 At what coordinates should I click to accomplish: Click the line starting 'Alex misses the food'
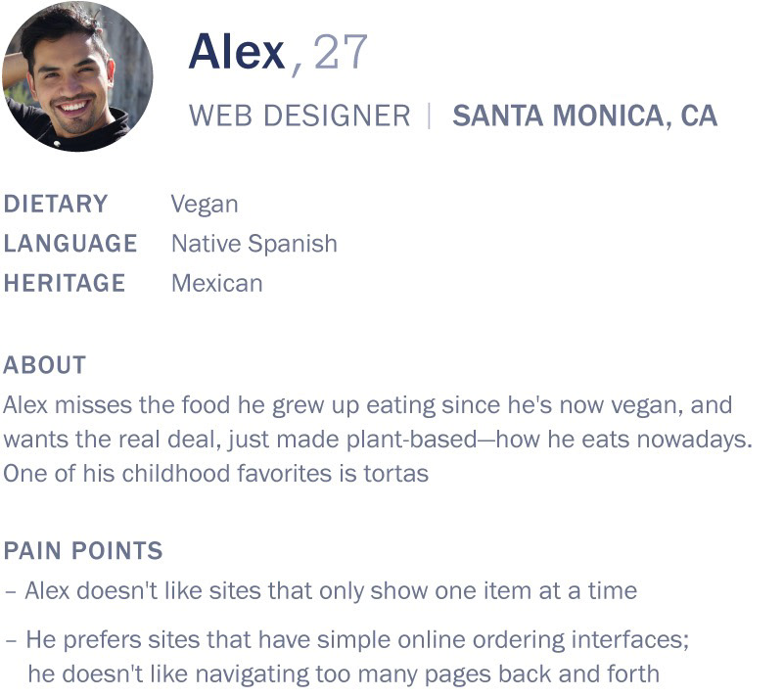coord(368,406)
